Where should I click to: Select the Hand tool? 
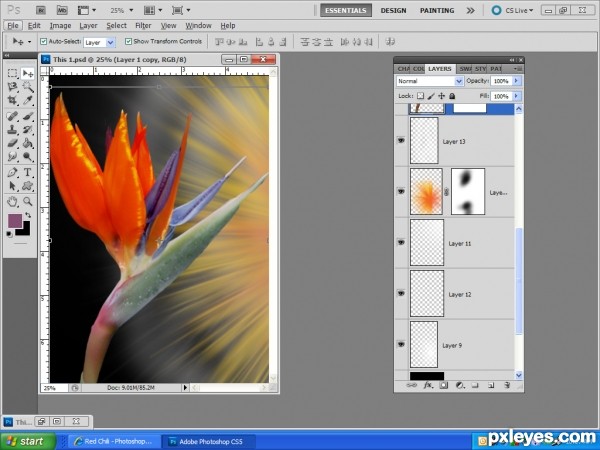click(x=13, y=201)
